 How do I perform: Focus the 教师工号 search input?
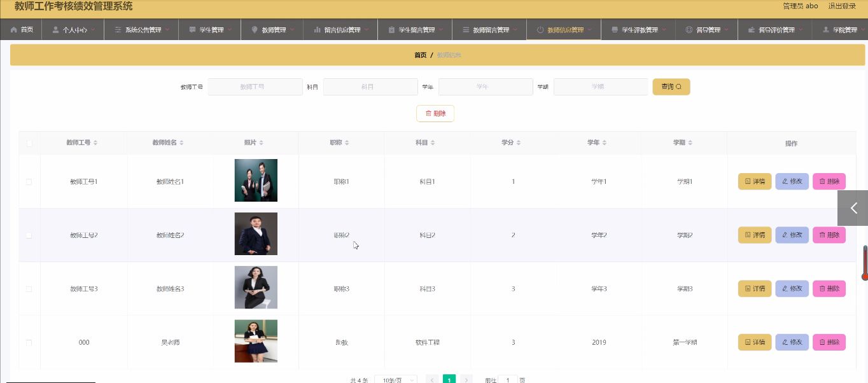click(x=255, y=87)
